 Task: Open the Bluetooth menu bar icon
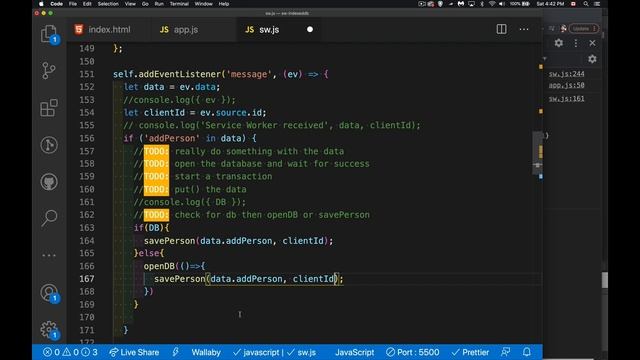pos(482,4)
